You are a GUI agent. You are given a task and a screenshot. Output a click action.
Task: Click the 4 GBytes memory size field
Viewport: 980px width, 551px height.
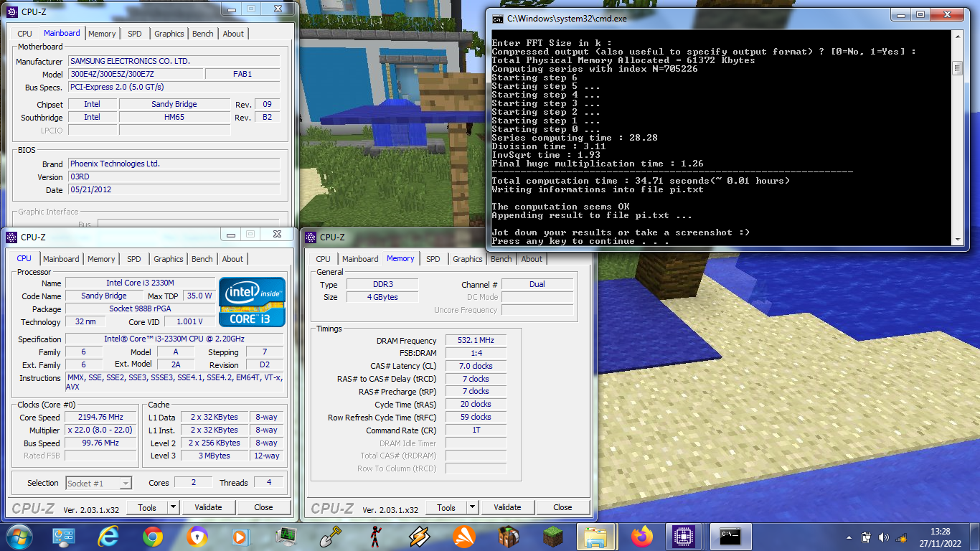click(382, 297)
